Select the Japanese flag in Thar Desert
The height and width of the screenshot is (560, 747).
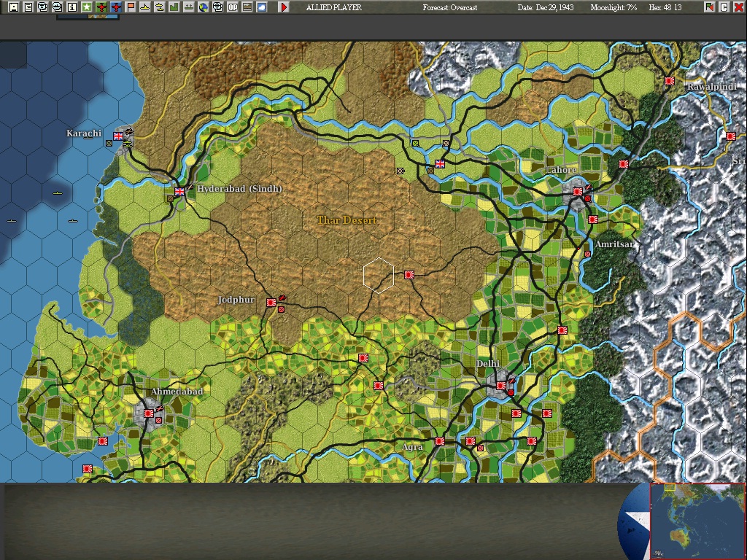(409, 275)
